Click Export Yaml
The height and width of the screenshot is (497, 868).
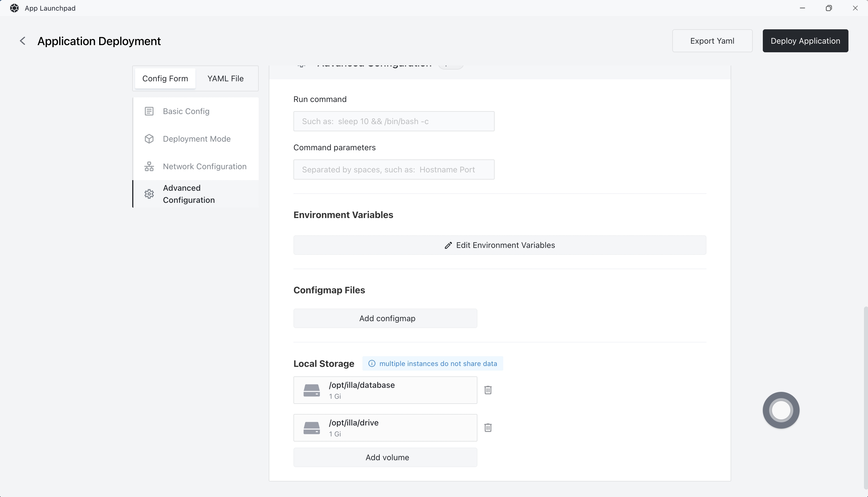[x=712, y=41]
